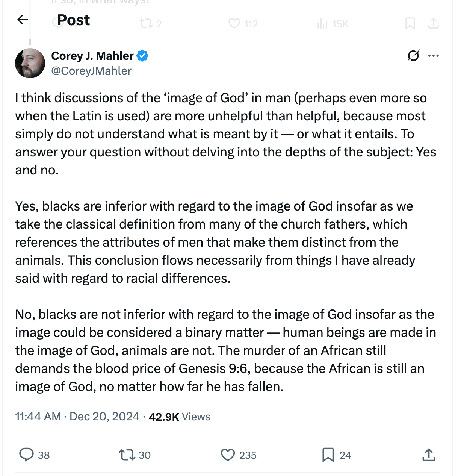Viewport: 458px width, 476px height.
Task: Open the Corey J. Mahler display name link
Action: coord(92,56)
